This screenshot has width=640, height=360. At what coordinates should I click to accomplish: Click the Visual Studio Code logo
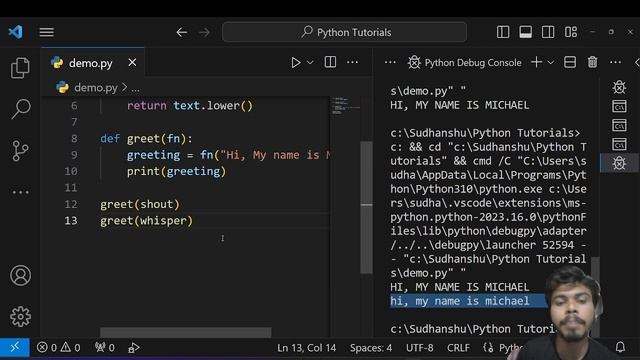pyautogui.click(x=16, y=32)
